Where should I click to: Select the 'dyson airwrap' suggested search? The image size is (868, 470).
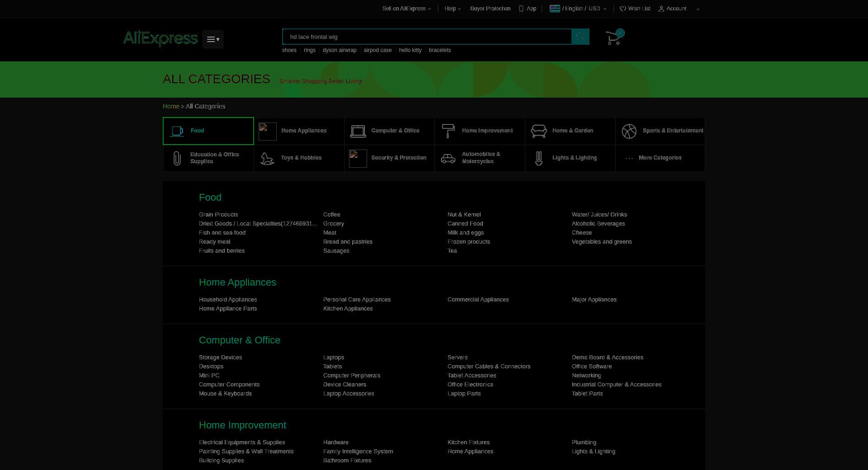[x=340, y=50]
